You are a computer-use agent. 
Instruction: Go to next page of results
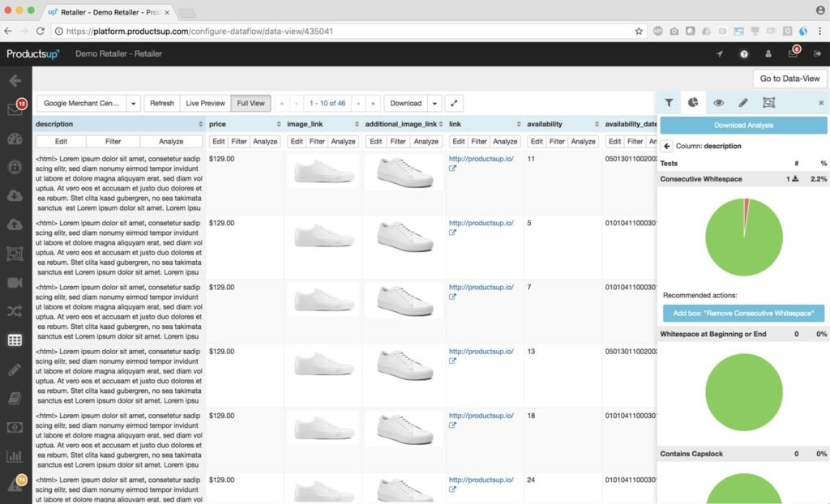[x=358, y=103]
